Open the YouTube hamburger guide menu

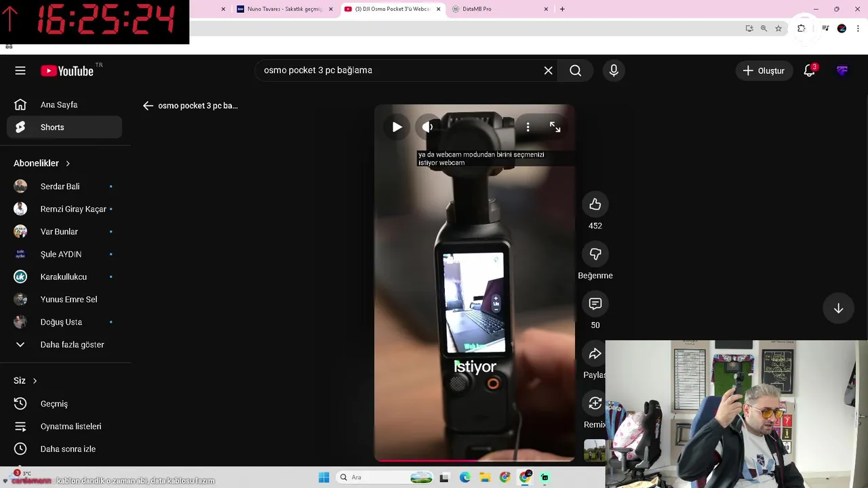coord(20,70)
